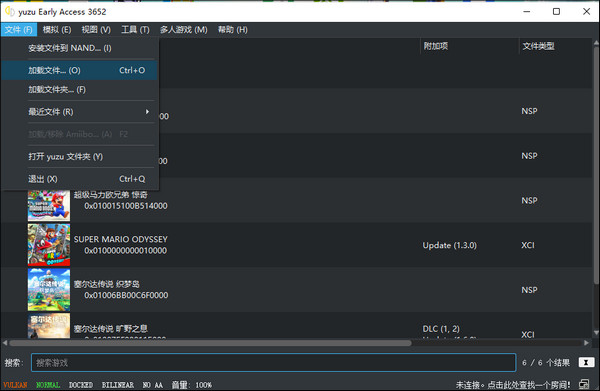This screenshot has width=600, height=391.
Task: Click the 附加项 column header
Action: [435, 46]
